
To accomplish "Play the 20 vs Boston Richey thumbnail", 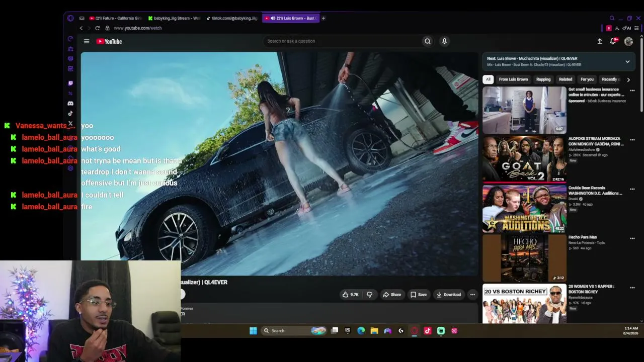I will [524, 304].
